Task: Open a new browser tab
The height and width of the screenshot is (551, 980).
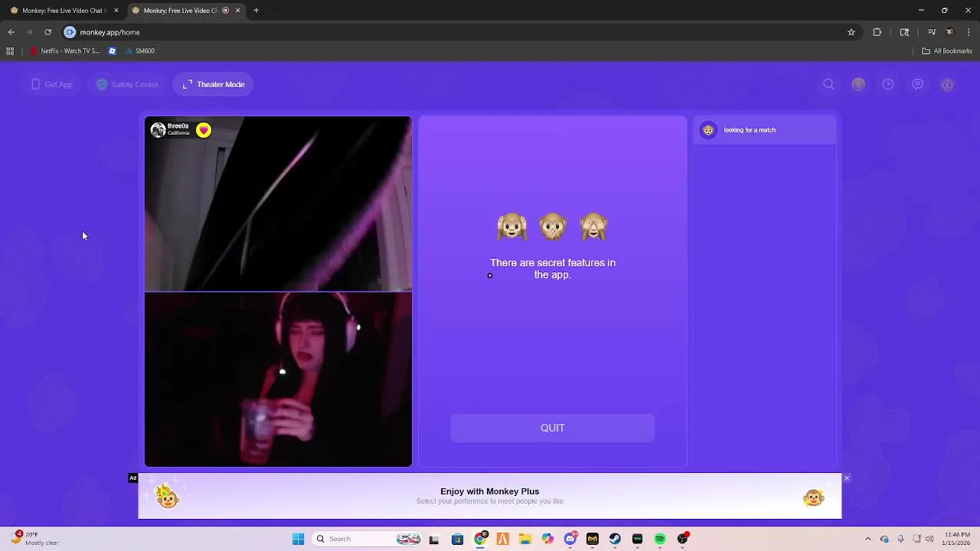Action: point(256,11)
